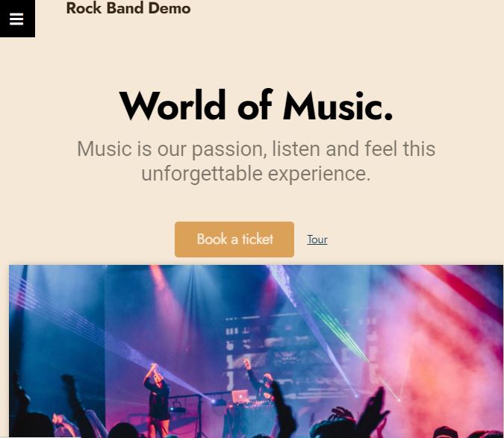Click the 'Music is our passion' subtitle text
Viewport: 504px width, 438px height.
point(256,161)
